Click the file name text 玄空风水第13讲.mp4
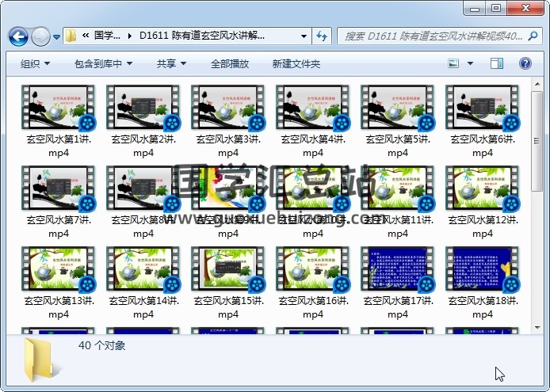Image resolution: width=550 pixels, height=392 pixels. [x=59, y=307]
